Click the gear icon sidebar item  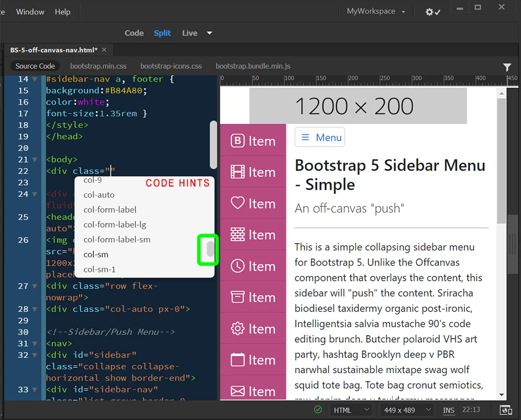click(x=253, y=329)
